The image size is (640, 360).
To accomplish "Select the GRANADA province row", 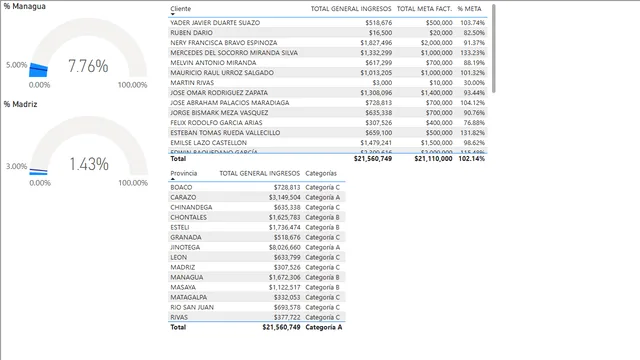I will click(256, 237).
